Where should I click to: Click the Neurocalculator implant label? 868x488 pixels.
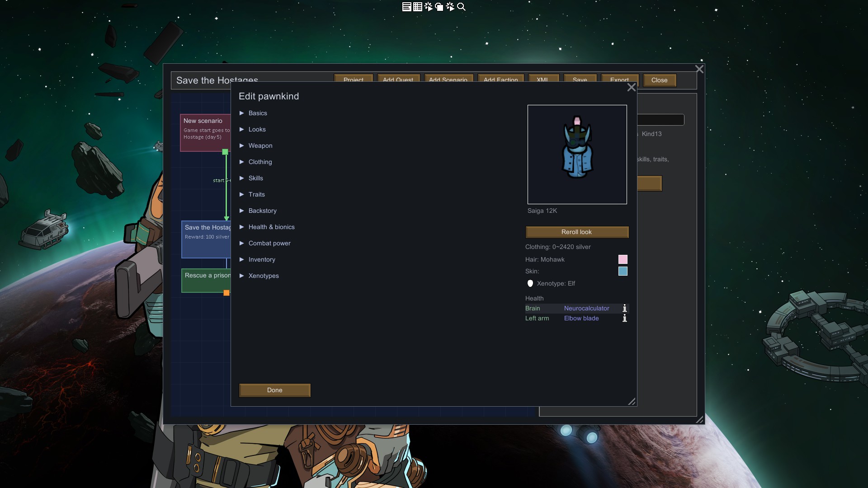586,308
